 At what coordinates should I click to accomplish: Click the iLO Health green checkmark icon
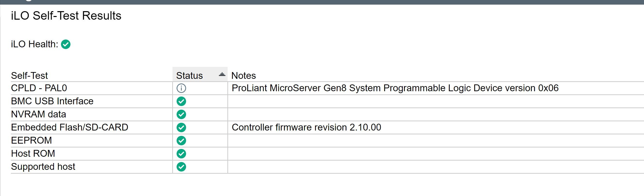pyautogui.click(x=66, y=44)
